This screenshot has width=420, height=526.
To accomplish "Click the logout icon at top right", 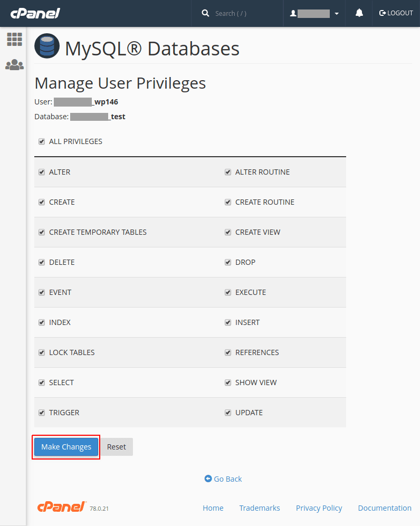I will click(x=381, y=13).
